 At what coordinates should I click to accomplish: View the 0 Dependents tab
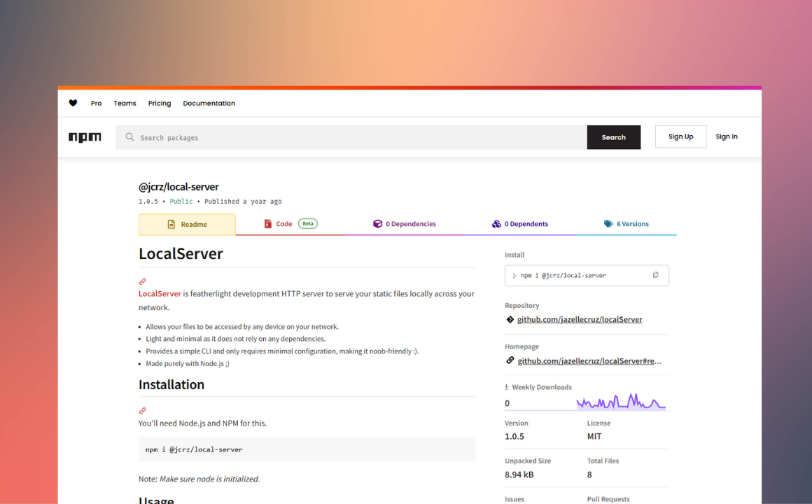pos(520,224)
